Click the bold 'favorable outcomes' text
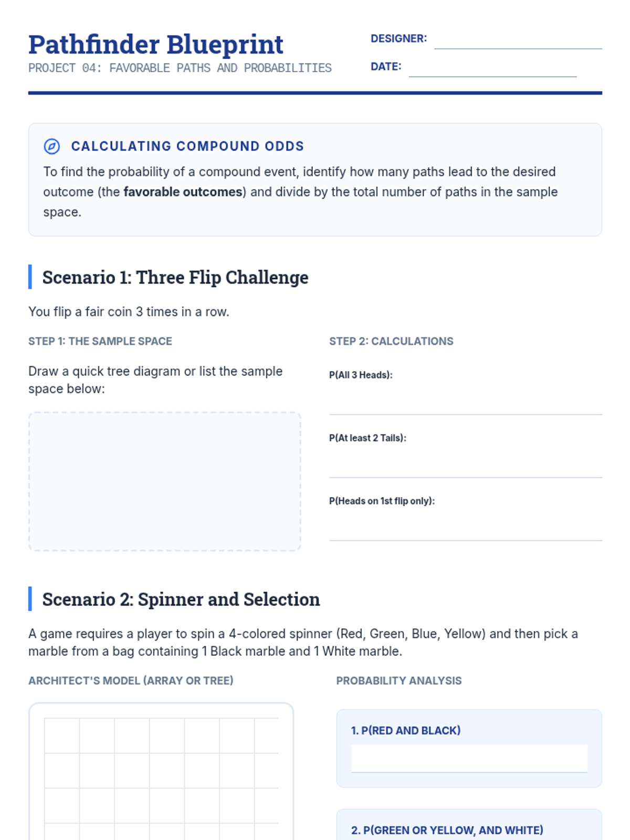 pyautogui.click(x=183, y=192)
